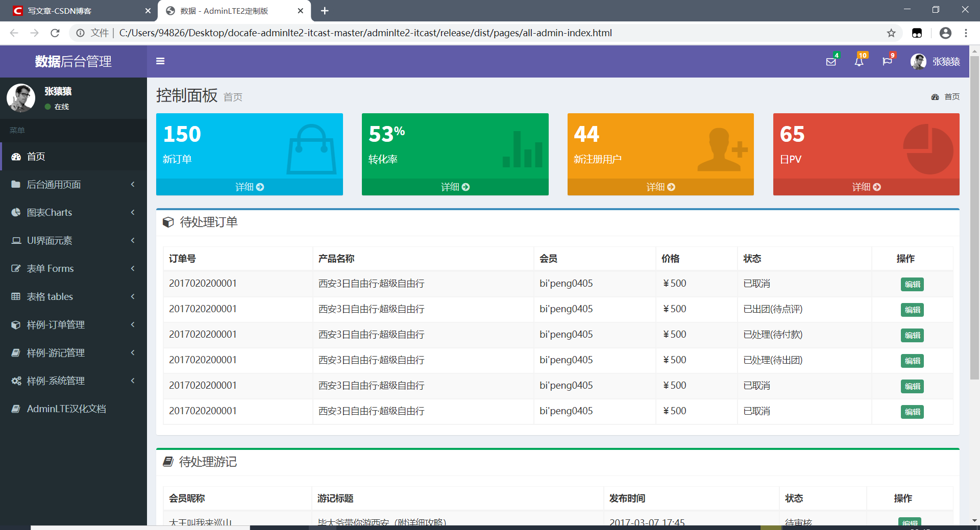Select the pie chart icon next to 图表Charts
This screenshot has height=530, width=980.
[x=15, y=212]
